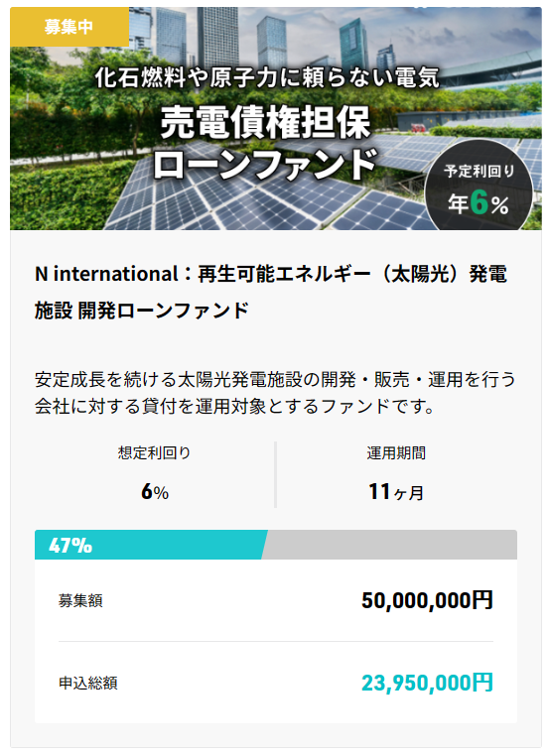Image resolution: width=548 pixels, height=756 pixels.
Task: Click the divider between yield and period
Action: pos(275,474)
